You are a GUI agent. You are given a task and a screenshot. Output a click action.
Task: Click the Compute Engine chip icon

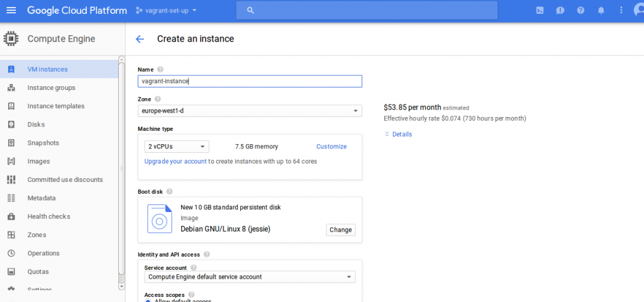tap(11, 38)
